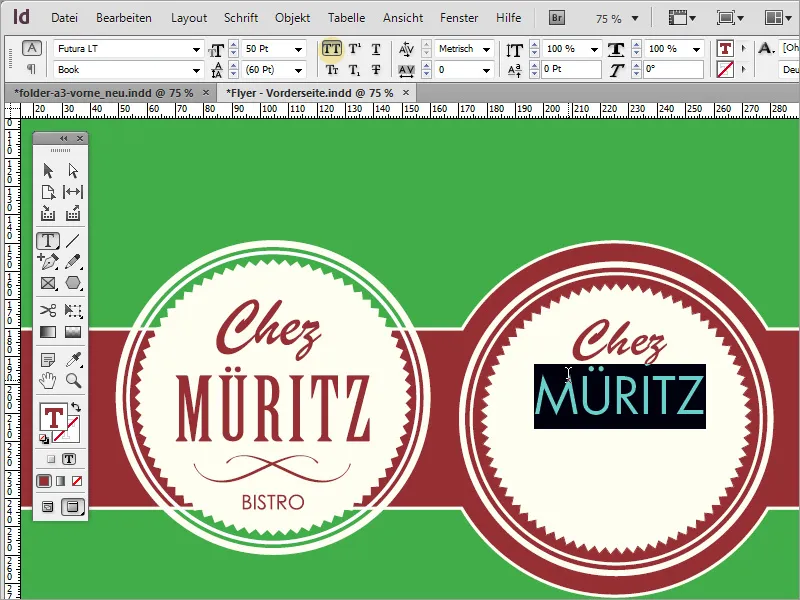Switch to folder-a3-vorne_neu.indd tab
Image resolution: width=800 pixels, height=600 pixels.
tap(104, 93)
